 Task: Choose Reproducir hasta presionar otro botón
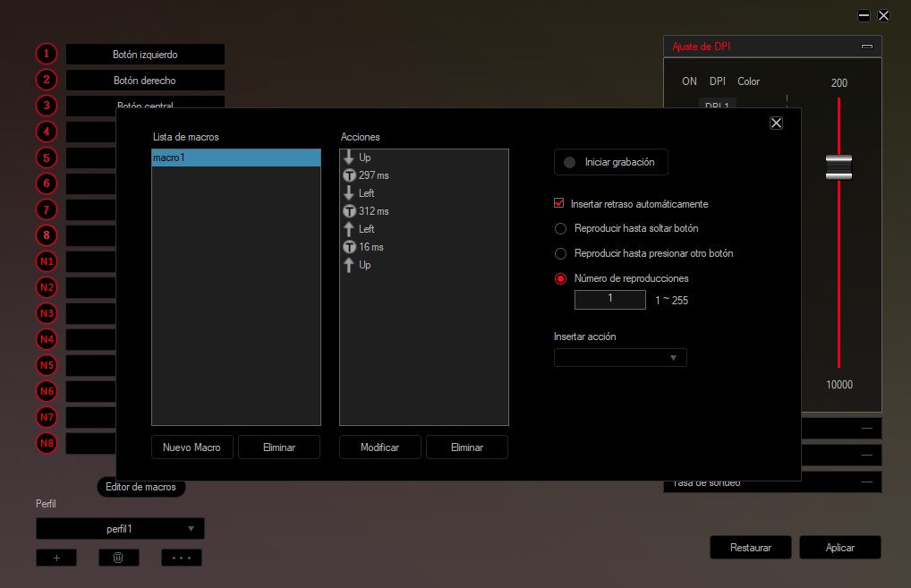(x=561, y=254)
